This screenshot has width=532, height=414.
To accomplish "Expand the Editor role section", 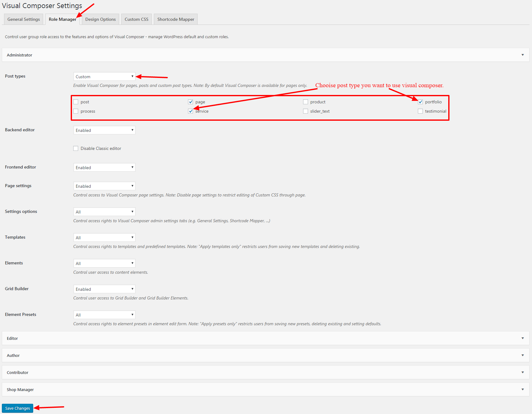I will click(x=266, y=338).
